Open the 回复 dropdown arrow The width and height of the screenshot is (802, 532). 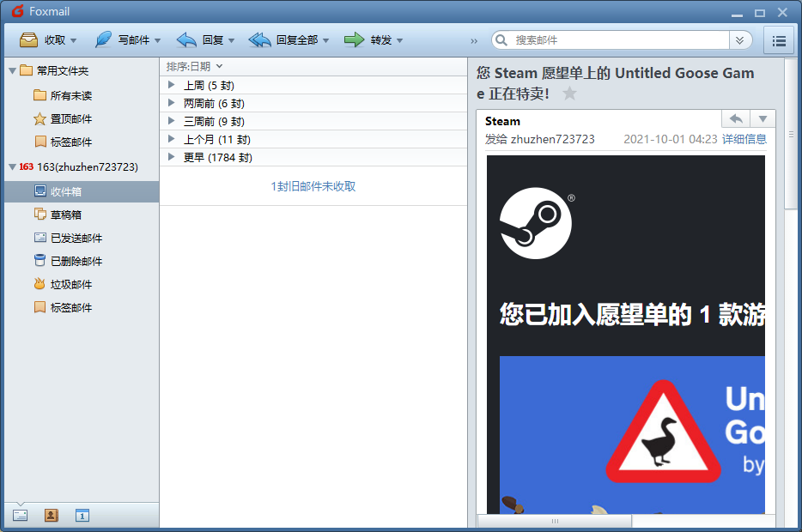click(x=231, y=40)
